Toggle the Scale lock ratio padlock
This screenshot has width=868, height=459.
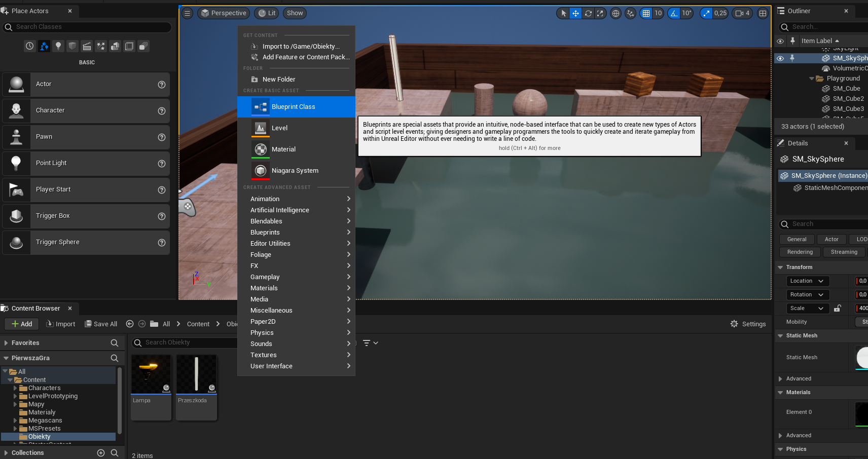[838, 308]
